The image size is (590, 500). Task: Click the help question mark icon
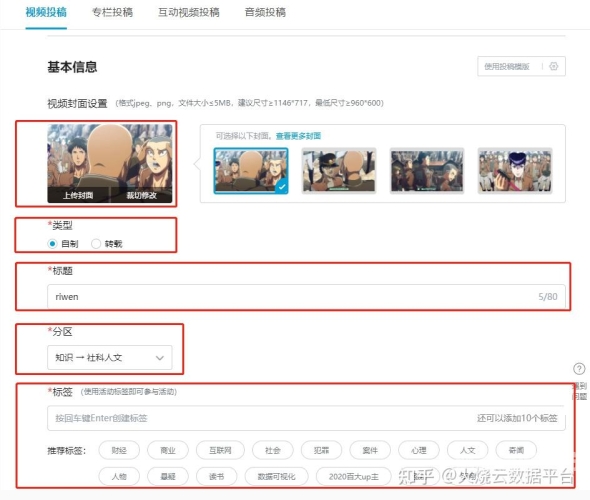click(x=579, y=369)
